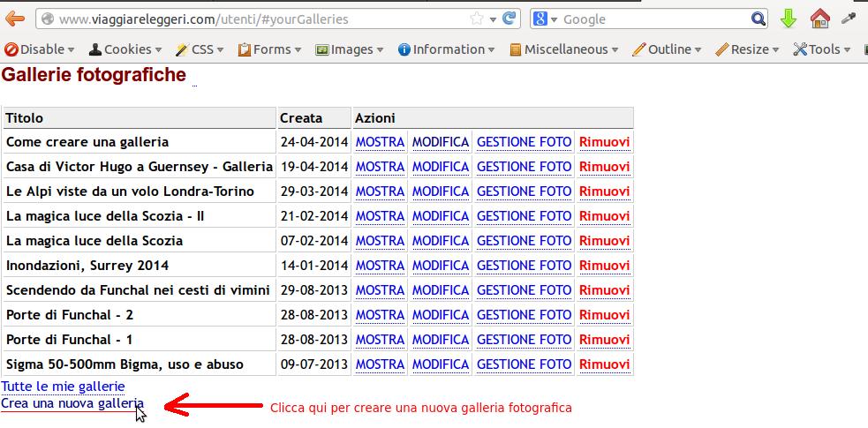Open GESTIONE FOTO for Inondazioni, Surrey 2014
This screenshot has width=868, height=428.
(524, 266)
